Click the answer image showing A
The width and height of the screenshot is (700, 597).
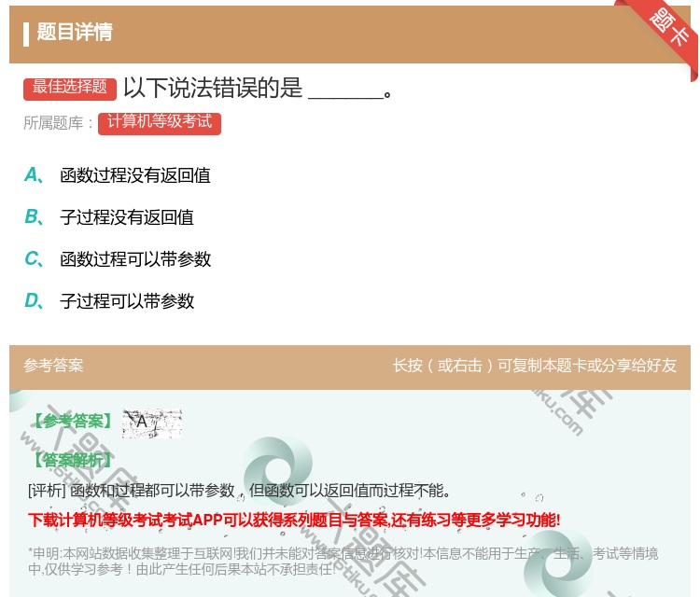click(x=152, y=423)
